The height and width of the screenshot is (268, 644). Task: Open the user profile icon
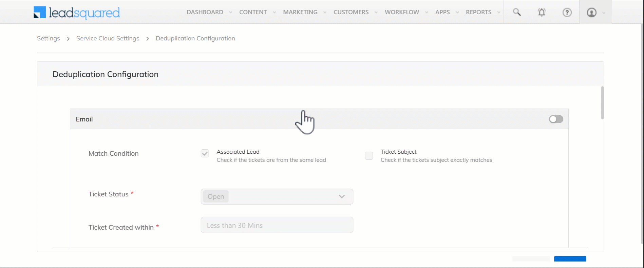click(591, 12)
